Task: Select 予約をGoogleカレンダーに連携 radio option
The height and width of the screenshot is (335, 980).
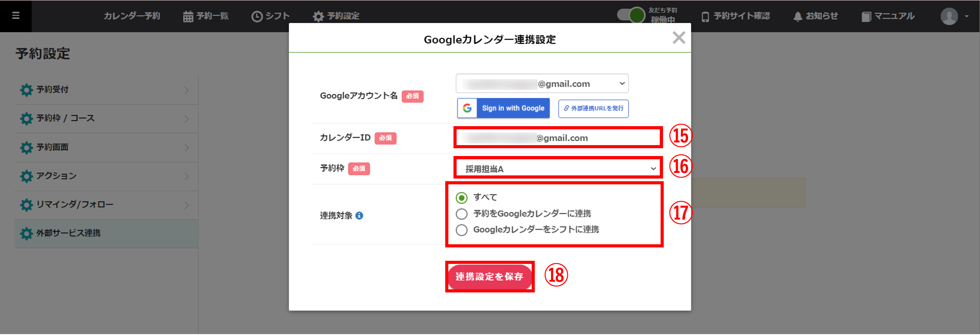Action: click(461, 214)
